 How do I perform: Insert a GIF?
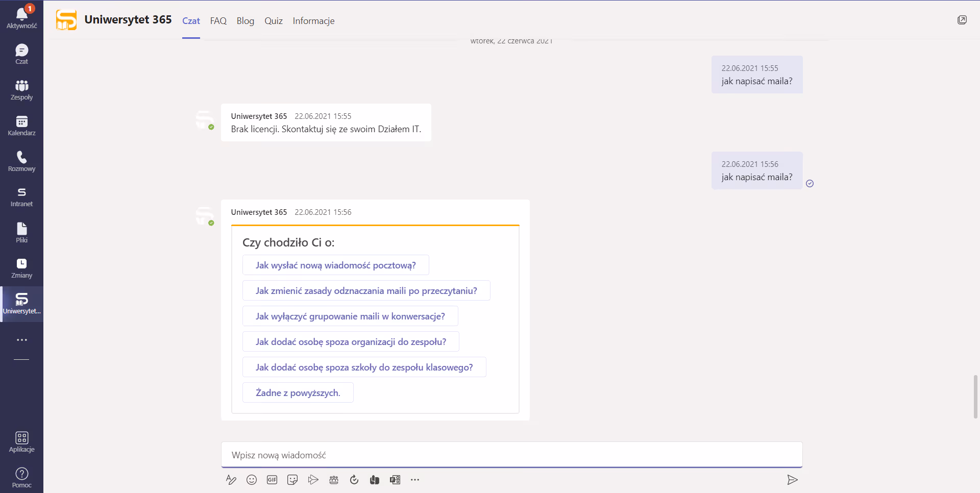[272, 480]
